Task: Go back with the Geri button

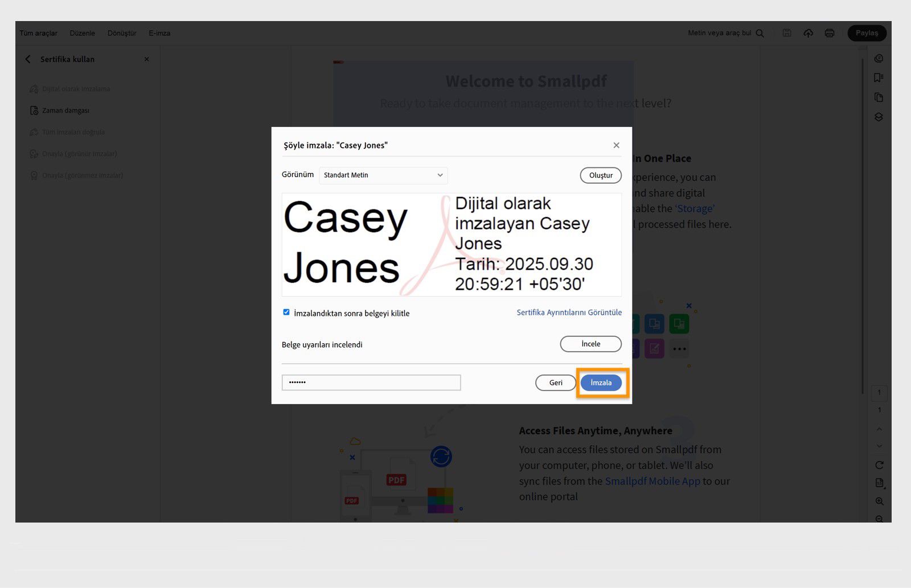Action: [556, 383]
